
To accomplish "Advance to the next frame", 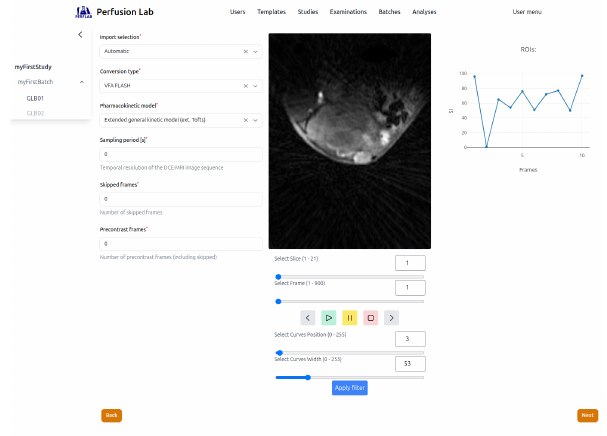I will (391, 318).
